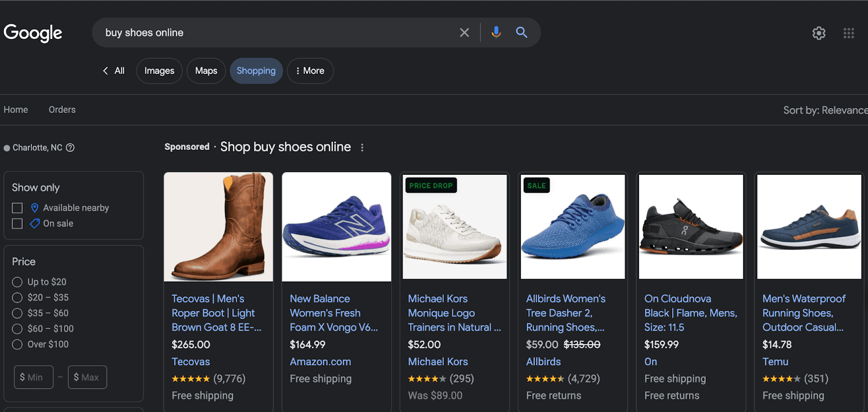Switch to the All results tab
This screenshot has height=412, width=868.
[x=119, y=71]
